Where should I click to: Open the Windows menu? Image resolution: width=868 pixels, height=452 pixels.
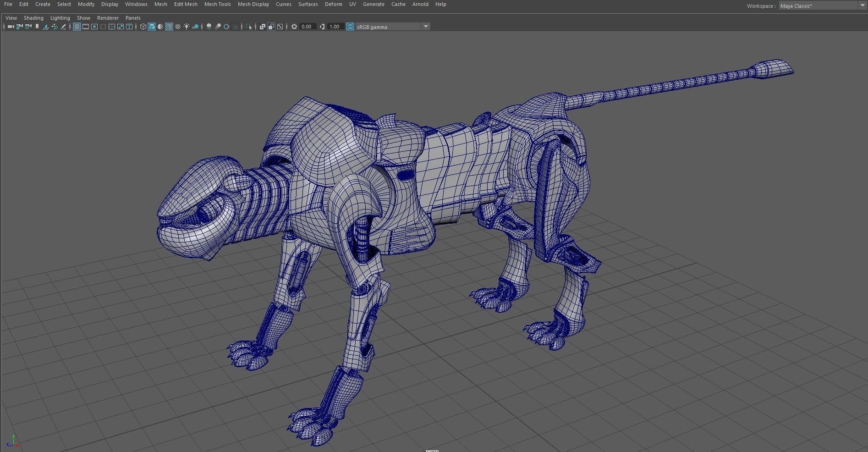tap(136, 4)
